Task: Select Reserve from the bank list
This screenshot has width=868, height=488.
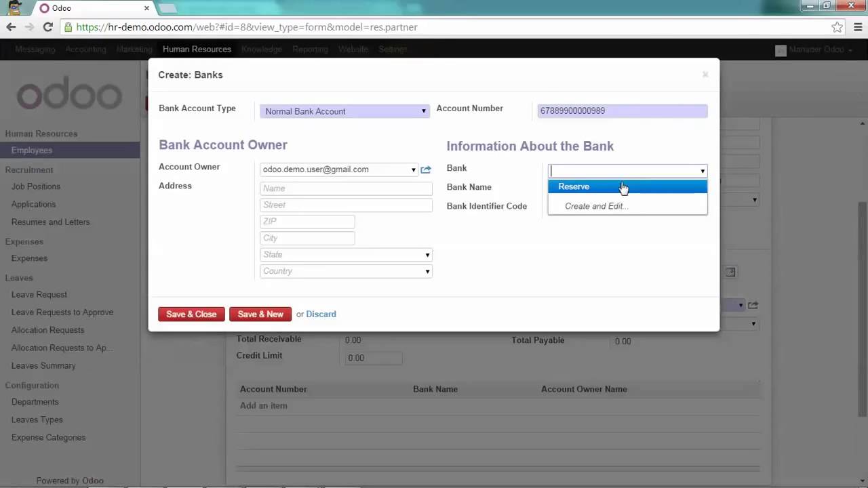Action: click(627, 186)
